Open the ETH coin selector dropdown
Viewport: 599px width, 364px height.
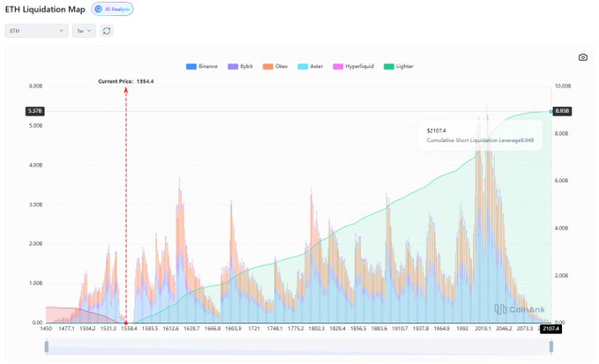[x=36, y=31]
